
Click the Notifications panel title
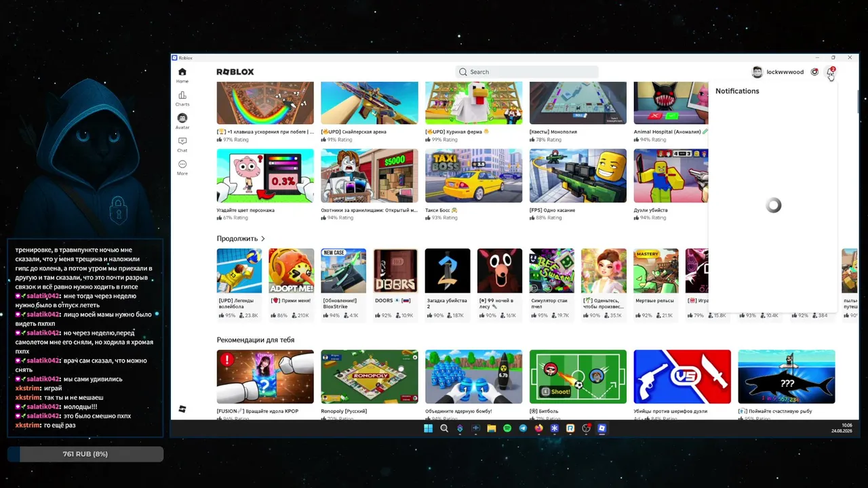pyautogui.click(x=737, y=91)
